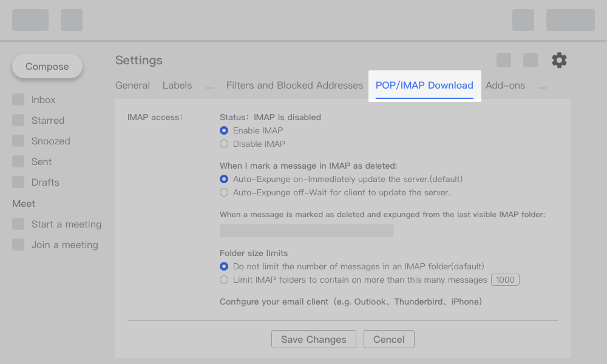
Task: Open the Settings gear icon
Action: click(559, 60)
